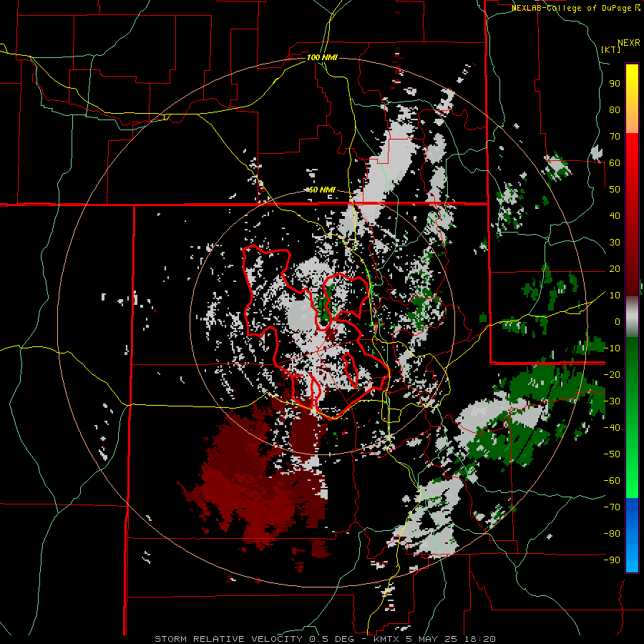Click the -70 value on the velocity scale
Image resolution: width=644 pixels, height=644 pixels.
(x=612, y=507)
